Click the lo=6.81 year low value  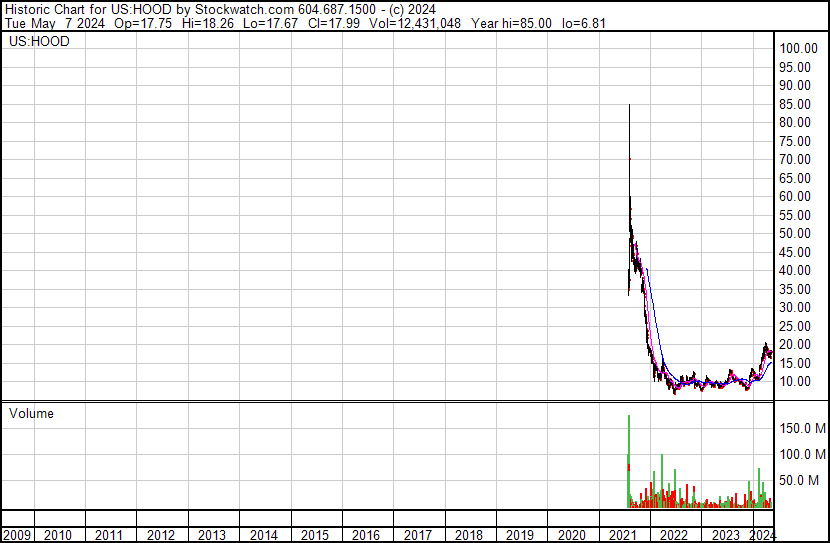click(x=584, y=23)
